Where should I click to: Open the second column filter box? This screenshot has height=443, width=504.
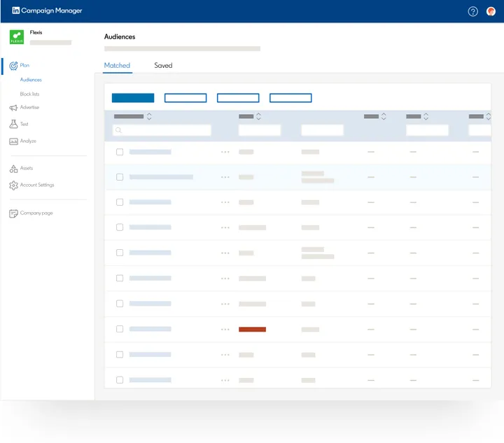[x=260, y=130]
